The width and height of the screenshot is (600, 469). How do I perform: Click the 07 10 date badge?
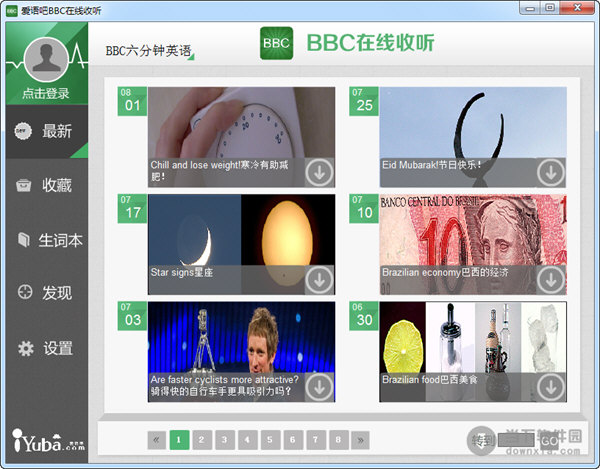pos(364,209)
